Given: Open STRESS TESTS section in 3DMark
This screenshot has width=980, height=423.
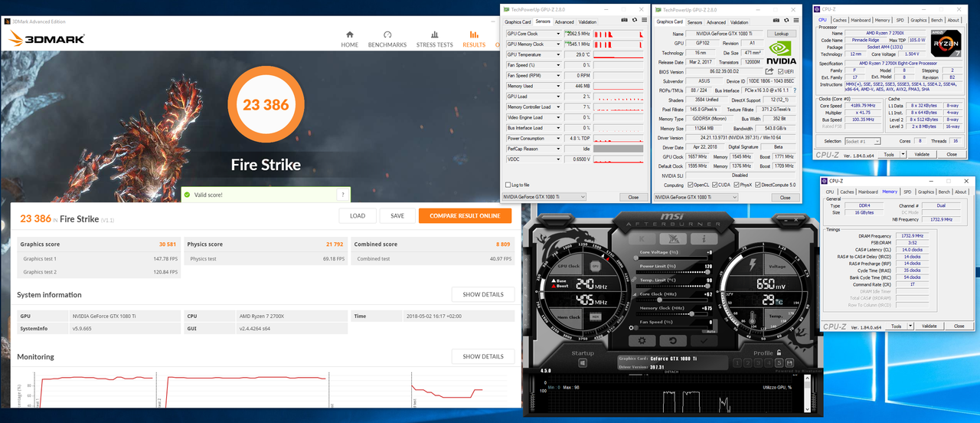Looking at the screenshot, I should pos(434,38).
